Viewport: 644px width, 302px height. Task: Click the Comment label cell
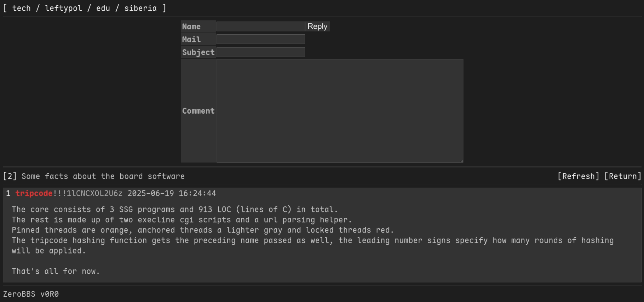click(x=198, y=111)
